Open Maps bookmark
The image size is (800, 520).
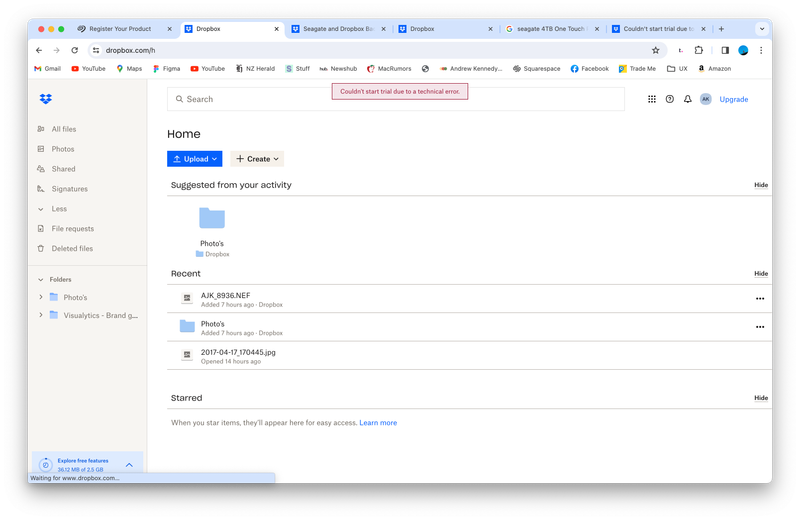129,68
